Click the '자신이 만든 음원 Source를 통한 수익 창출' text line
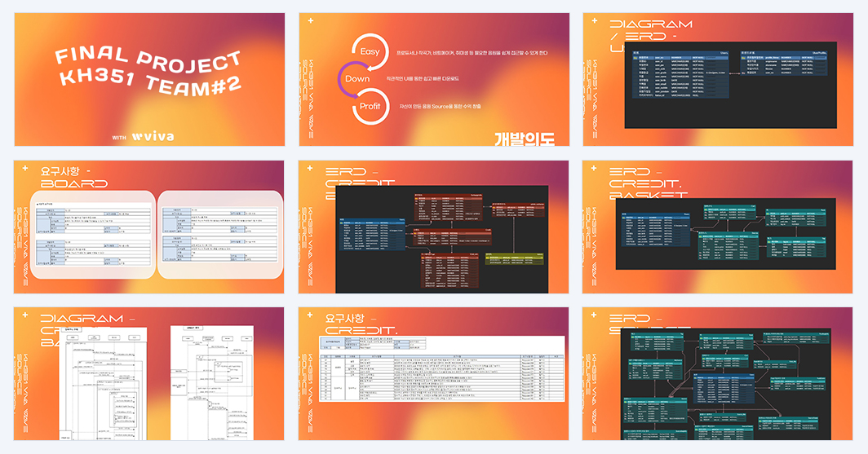868x454 pixels. tap(440, 106)
